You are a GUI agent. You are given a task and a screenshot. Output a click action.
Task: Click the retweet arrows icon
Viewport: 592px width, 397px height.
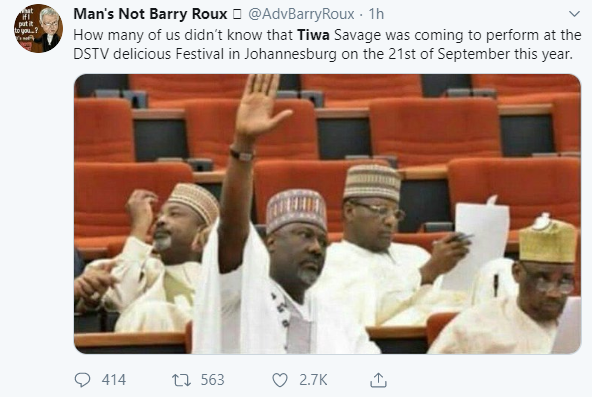181,380
